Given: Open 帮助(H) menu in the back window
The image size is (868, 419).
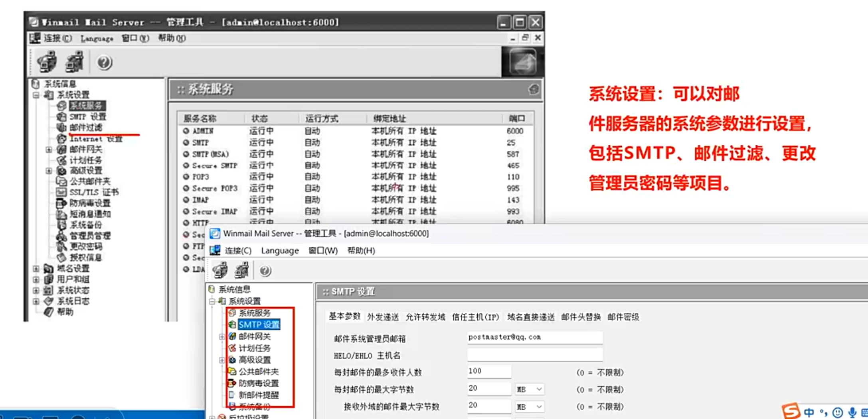Looking at the screenshot, I should point(172,38).
